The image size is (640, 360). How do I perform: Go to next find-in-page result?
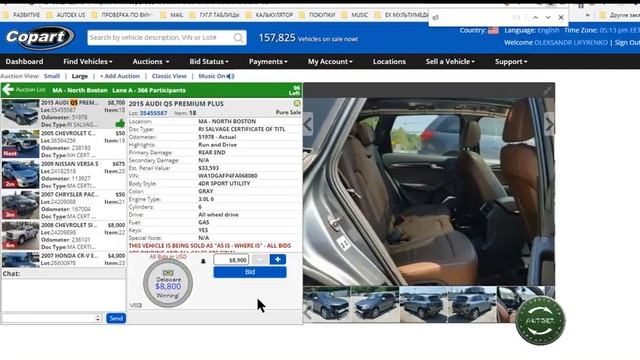tap(548, 17)
